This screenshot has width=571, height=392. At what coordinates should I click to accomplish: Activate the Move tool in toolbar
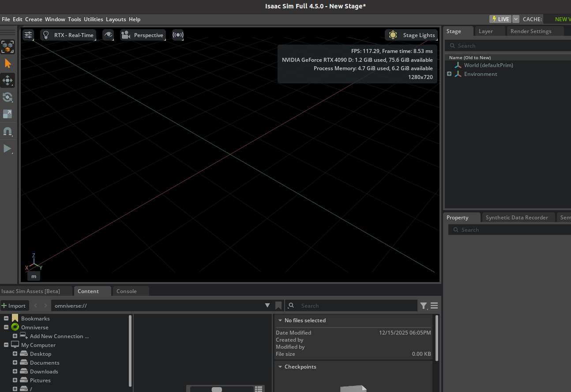click(8, 80)
